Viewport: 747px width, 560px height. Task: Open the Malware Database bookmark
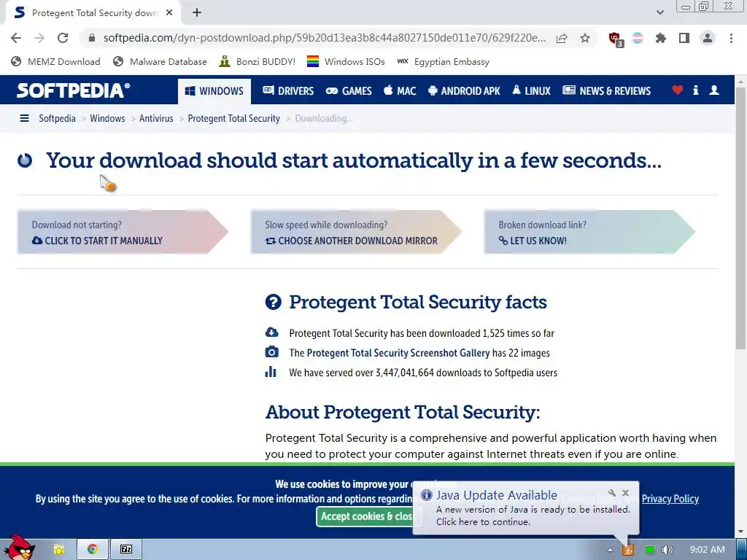tap(160, 61)
